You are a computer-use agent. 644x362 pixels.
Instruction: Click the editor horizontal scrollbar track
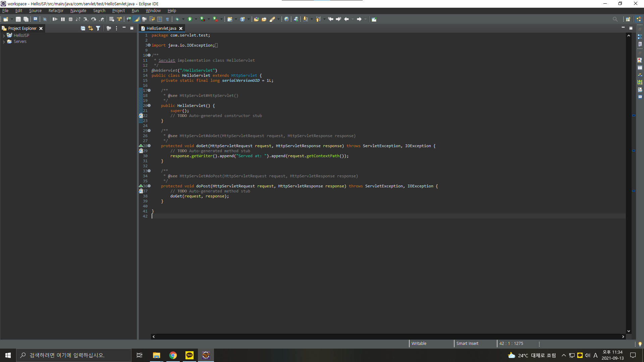click(x=386, y=337)
